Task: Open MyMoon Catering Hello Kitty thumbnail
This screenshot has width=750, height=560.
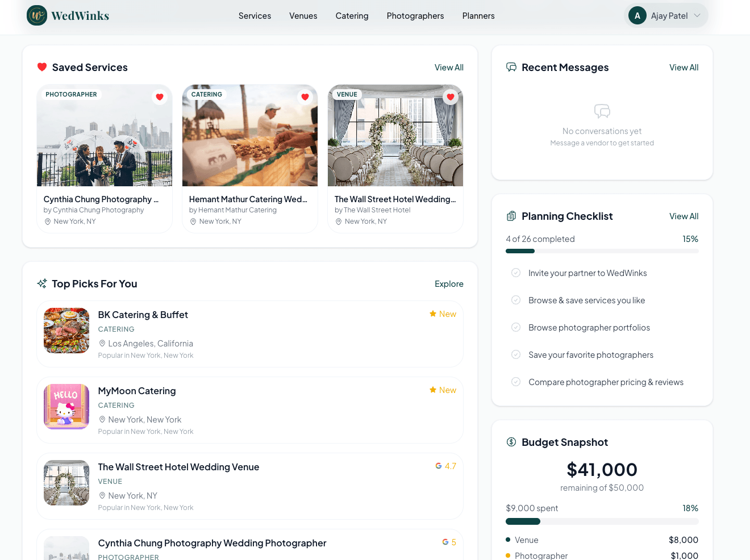Action: (66, 407)
